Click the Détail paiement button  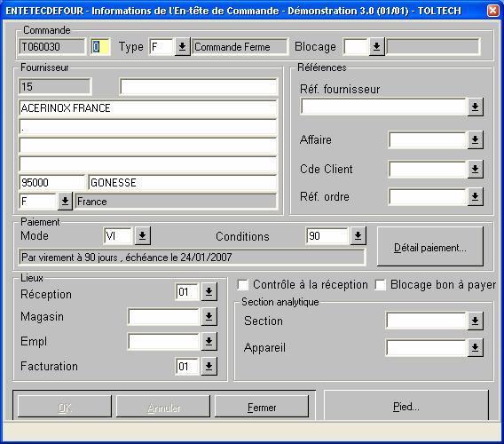pyautogui.click(x=430, y=247)
